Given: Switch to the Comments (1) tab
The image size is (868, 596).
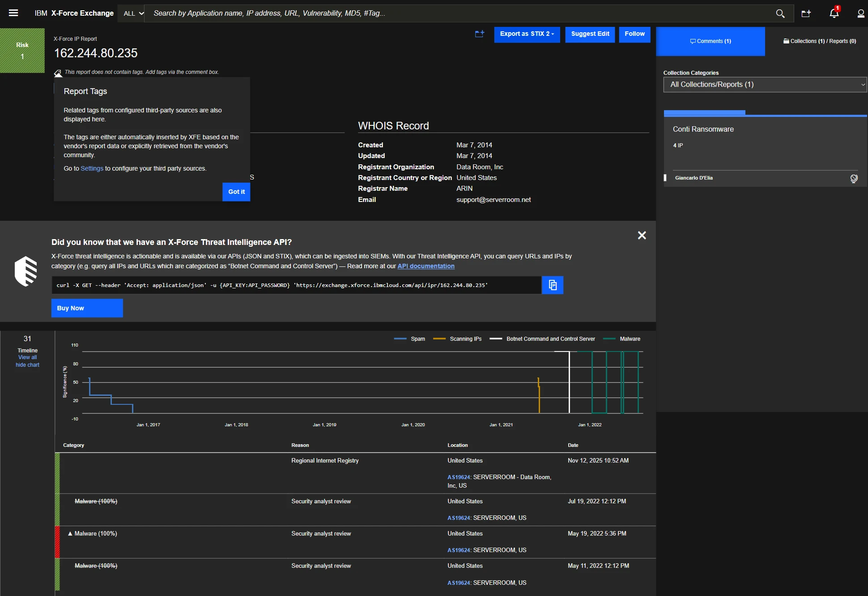Looking at the screenshot, I should coord(711,41).
